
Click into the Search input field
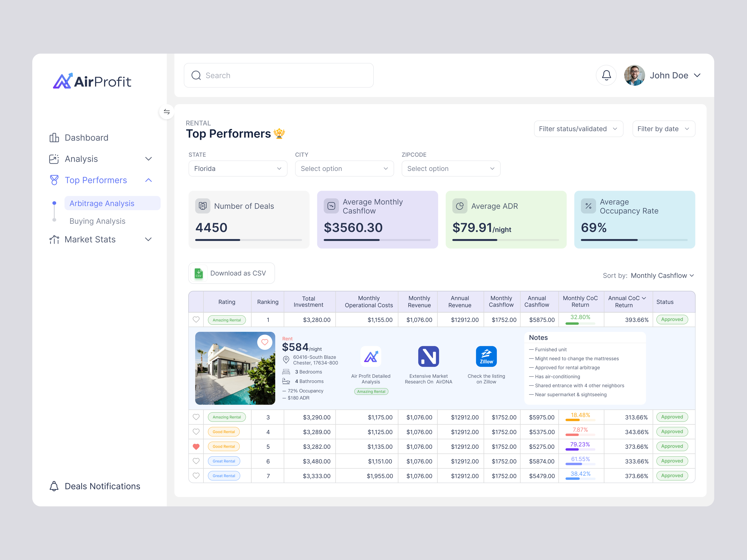click(279, 75)
